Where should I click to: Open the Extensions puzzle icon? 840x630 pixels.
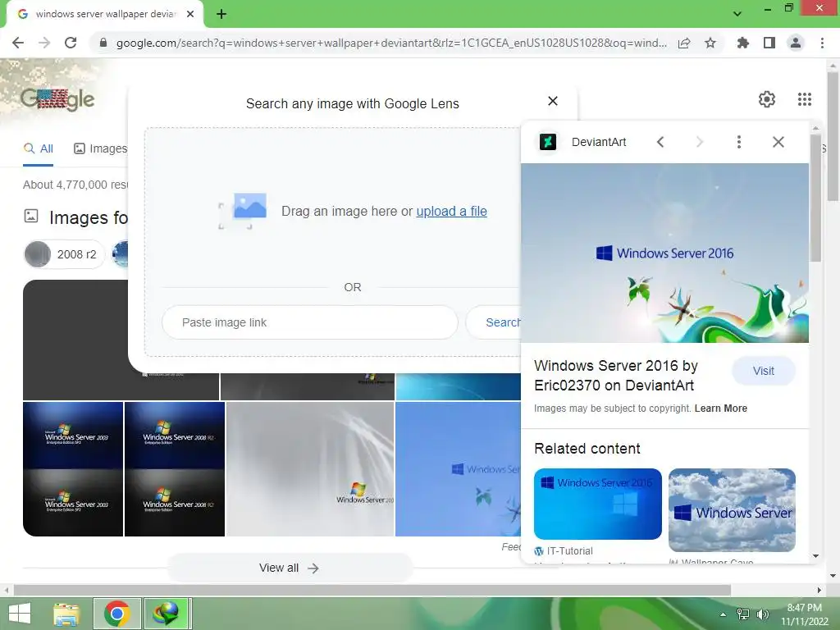pos(743,43)
